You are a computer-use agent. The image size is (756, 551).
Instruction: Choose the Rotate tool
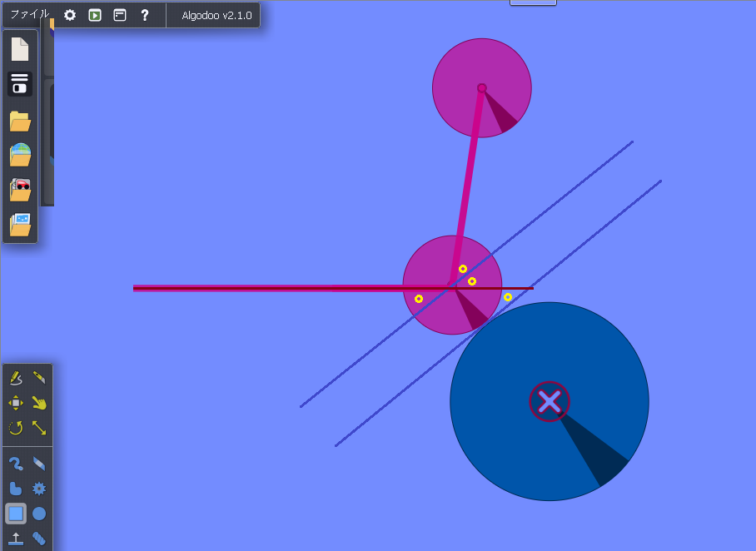point(16,428)
